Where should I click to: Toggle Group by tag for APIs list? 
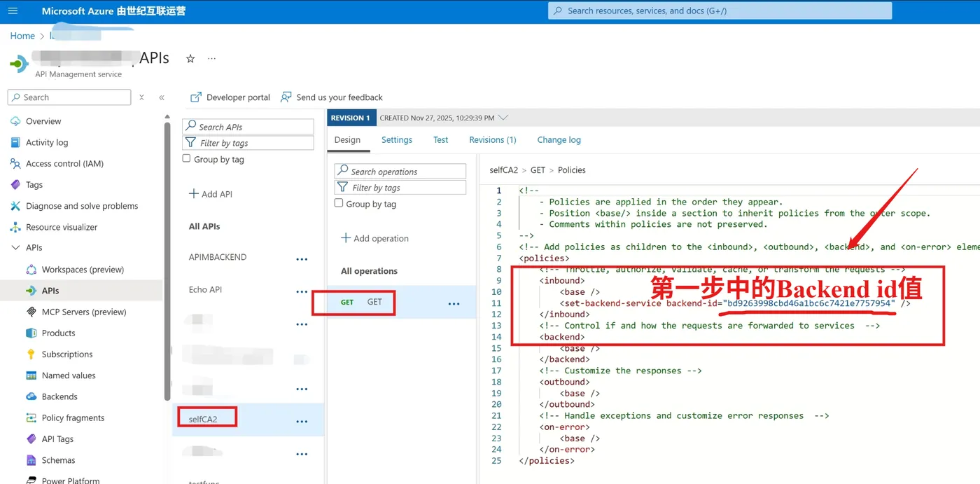[x=186, y=159]
